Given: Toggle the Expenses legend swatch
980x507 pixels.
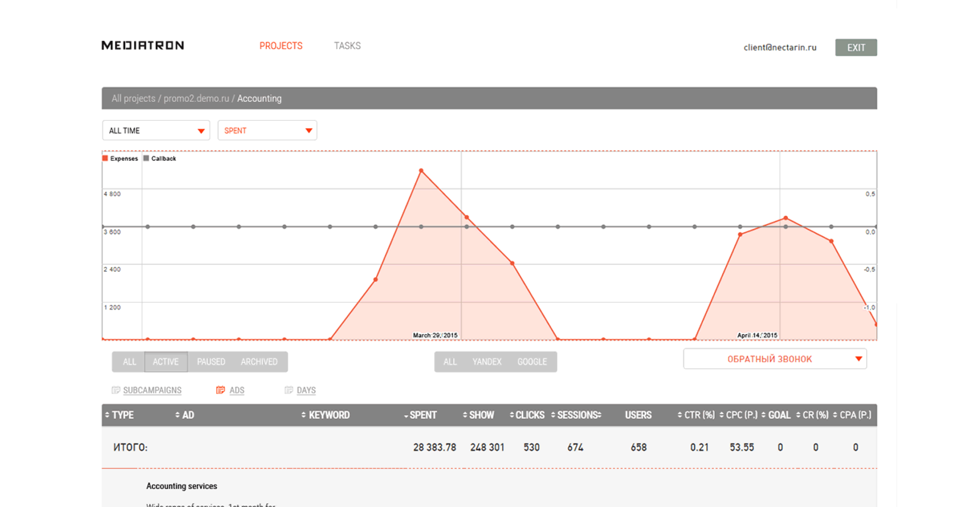Looking at the screenshot, I should [105, 158].
